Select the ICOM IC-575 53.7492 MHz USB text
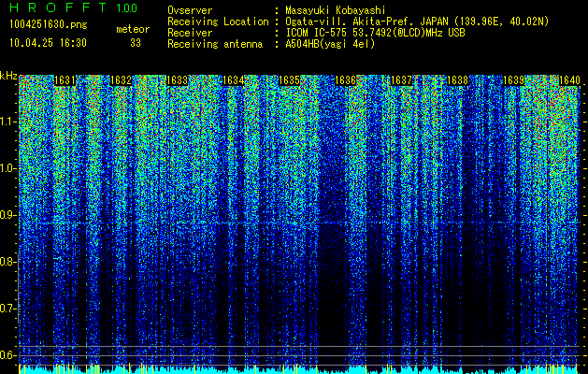Viewport: 588px width, 374px height. pos(376,33)
